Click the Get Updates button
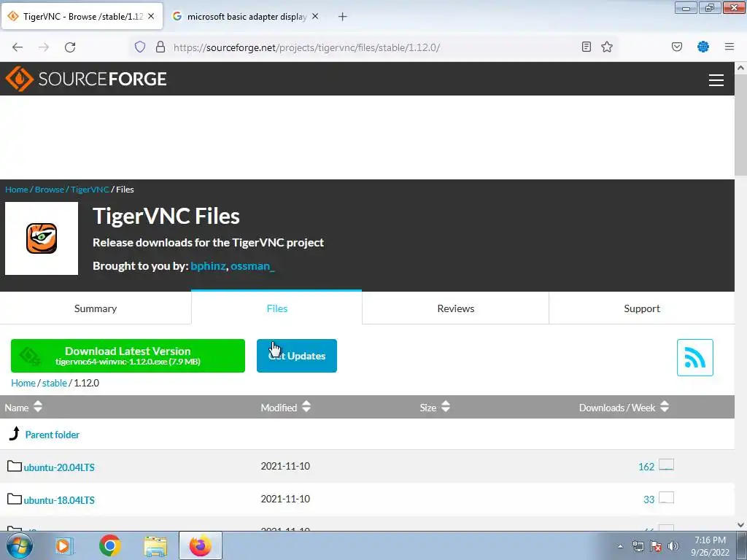The width and height of the screenshot is (747, 560). (297, 356)
